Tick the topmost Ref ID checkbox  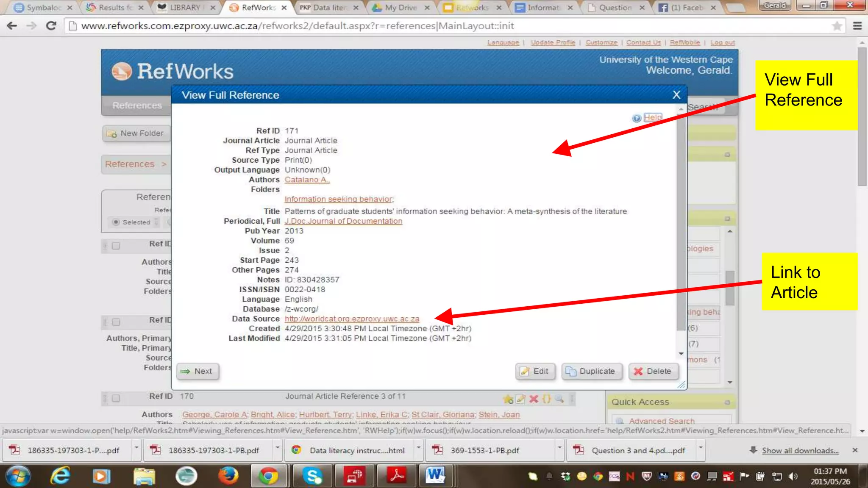point(116,246)
